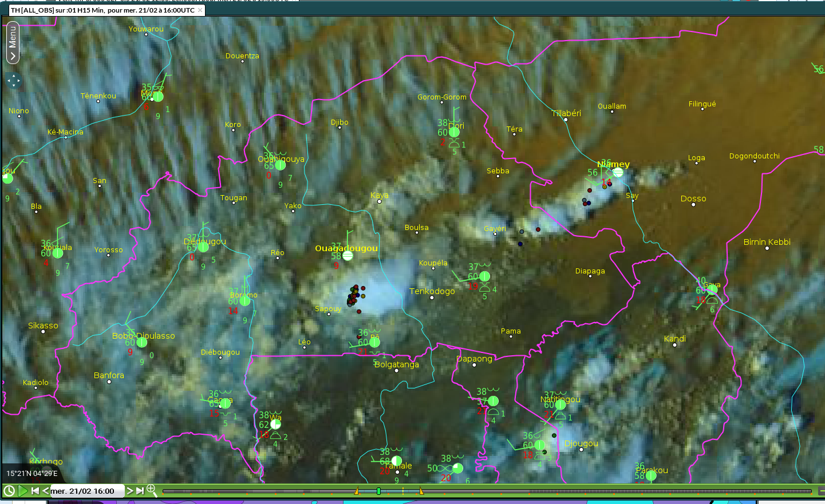Step forward one time step

(130, 491)
